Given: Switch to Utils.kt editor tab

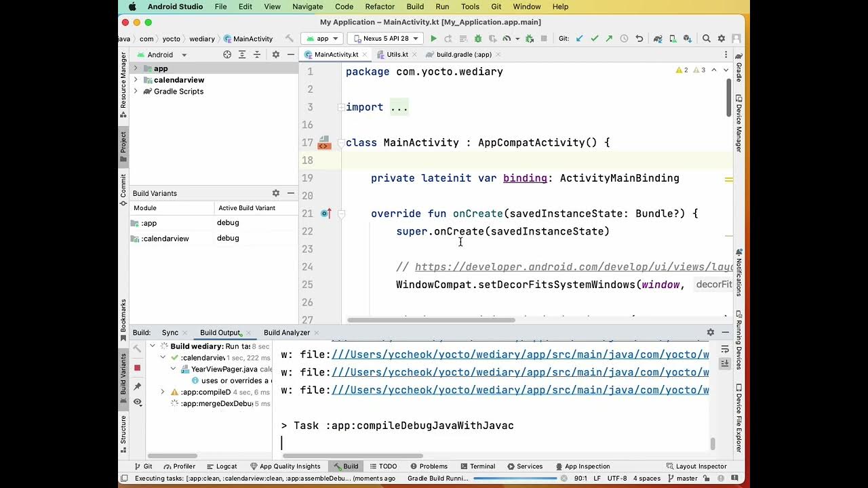Looking at the screenshot, I should pos(397,54).
